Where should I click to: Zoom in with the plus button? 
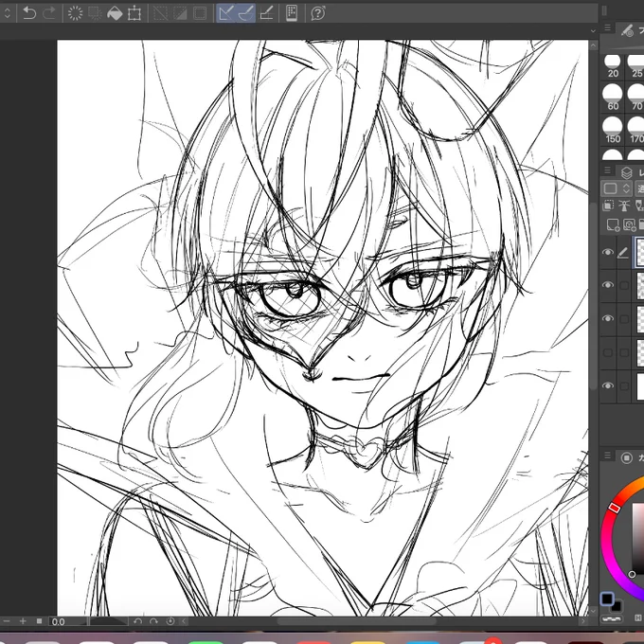[23, 621]
